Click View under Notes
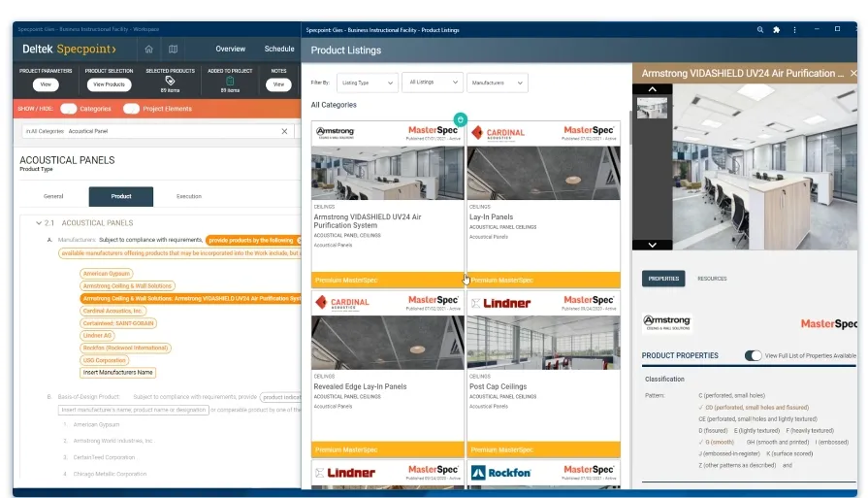This screenshot has height=498, width=868. point(278,84)
